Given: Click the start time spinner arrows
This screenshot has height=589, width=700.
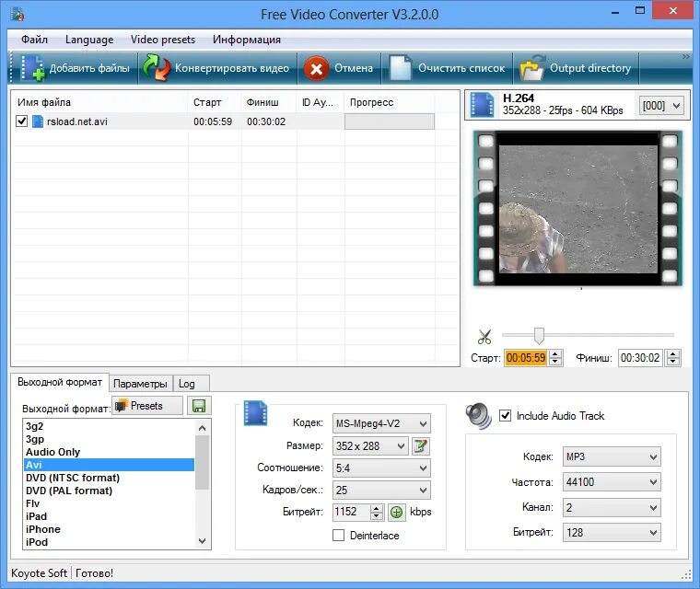Looking at the screenshot, I should [554, 358].
